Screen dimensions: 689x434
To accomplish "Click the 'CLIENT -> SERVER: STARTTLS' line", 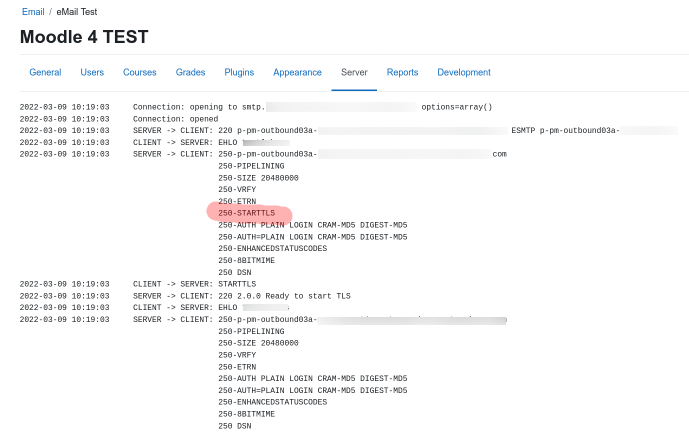I will click(x=195, y=284).
